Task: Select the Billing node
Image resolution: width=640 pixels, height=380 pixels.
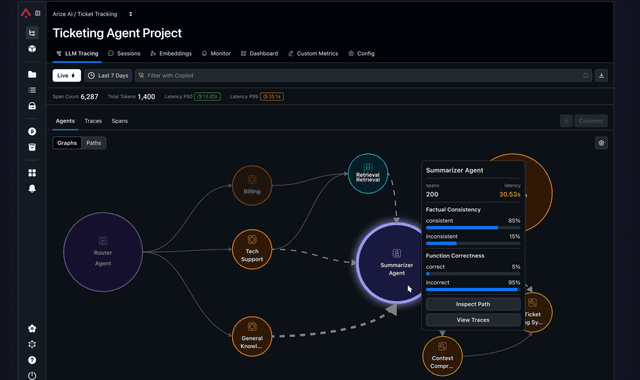Action: pos(252,185)
